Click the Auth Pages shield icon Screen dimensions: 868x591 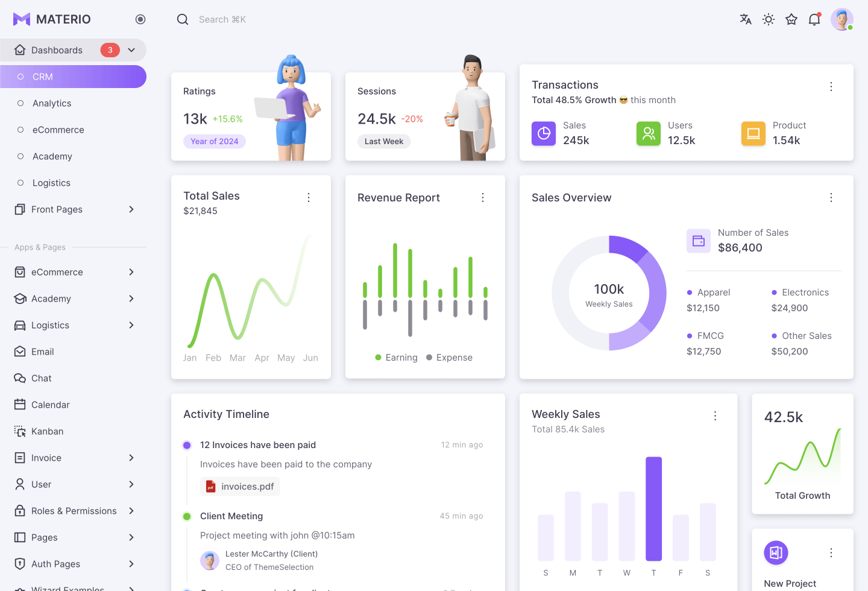pyautogui.click(x=20, y=564)
